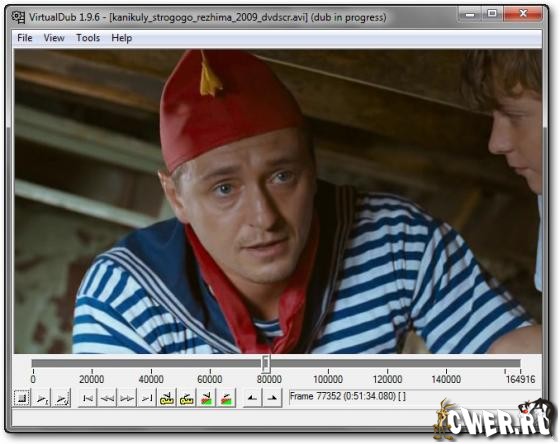The image size is (560, 444).
Task: Step backward one frame icon
Action: click(x=107, y=398)
